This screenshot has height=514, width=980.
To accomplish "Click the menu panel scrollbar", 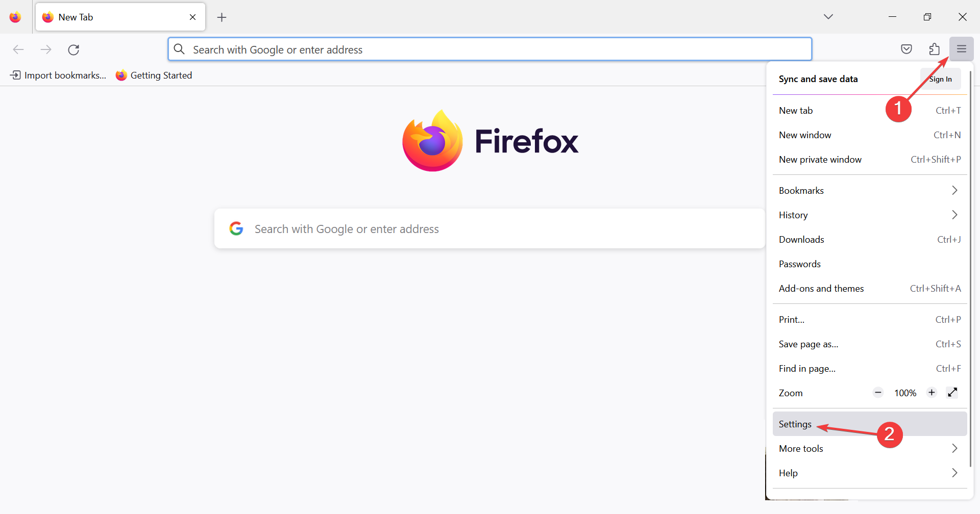I will click(x=970, y=269).
